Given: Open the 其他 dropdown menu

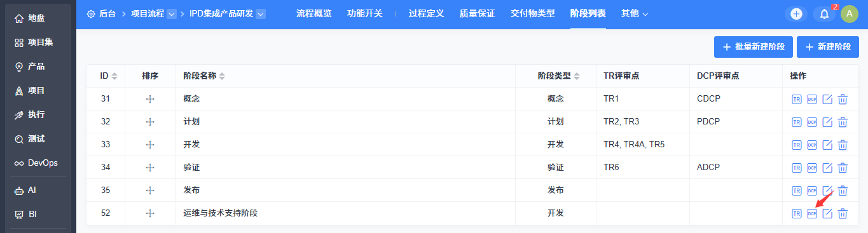Looking at the screenshot, I should click(635, 13).
